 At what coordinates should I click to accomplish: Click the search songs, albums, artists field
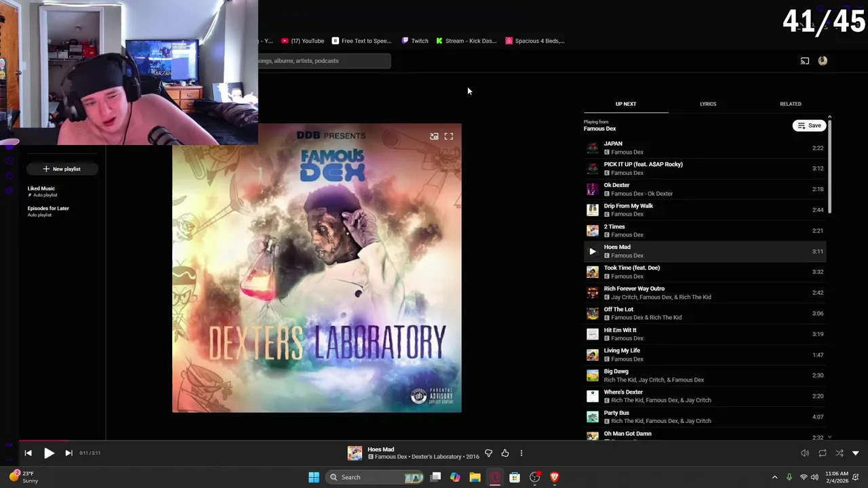(323, 61)
